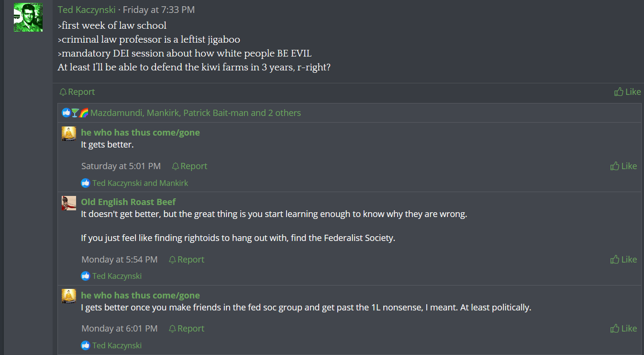Click the thumbs-up reaction icon under the Monday 6:01 PM comment
Viewport: 644px width, 355px height.
click(x=86, y=345)
